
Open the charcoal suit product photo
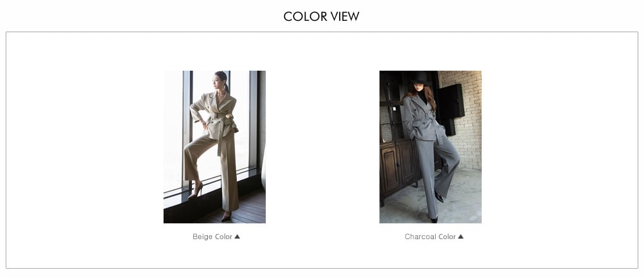(431, 147)
